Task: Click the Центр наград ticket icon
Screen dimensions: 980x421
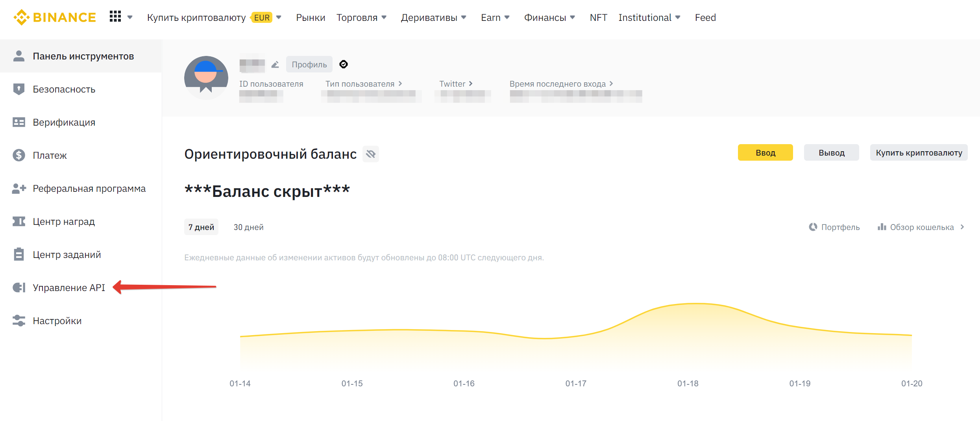Action: (x=19, y=221)
